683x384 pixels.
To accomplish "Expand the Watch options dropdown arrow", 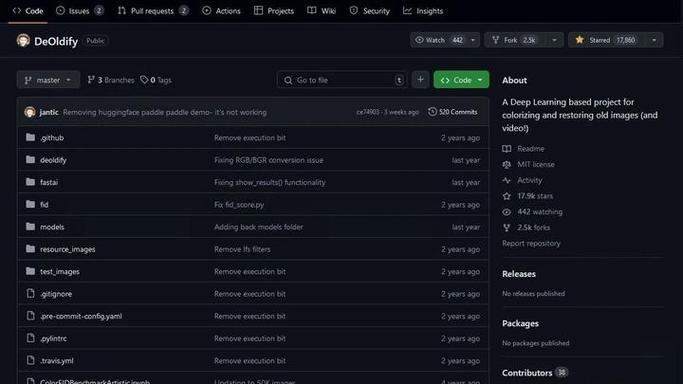I will pos(473,40).
